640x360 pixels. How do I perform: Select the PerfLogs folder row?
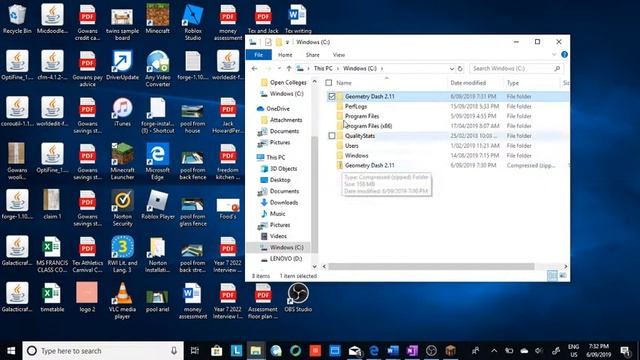click(447, 107)
